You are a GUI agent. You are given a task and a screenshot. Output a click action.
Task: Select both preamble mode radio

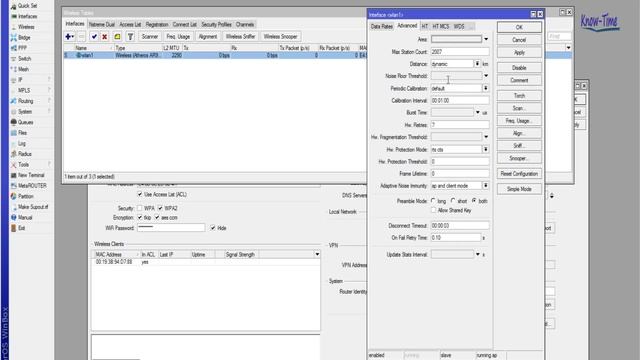pos(474,201)
